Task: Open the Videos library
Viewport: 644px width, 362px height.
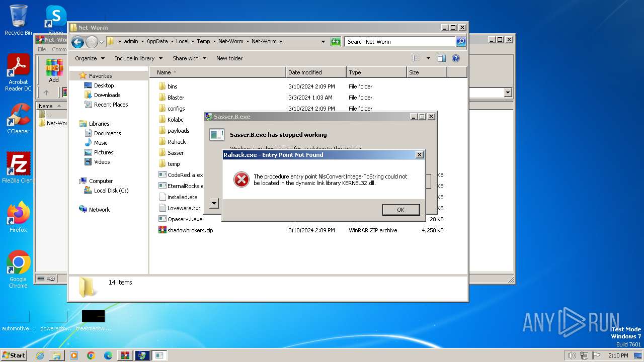Action: pyautogui.click(x=102, y=162)
